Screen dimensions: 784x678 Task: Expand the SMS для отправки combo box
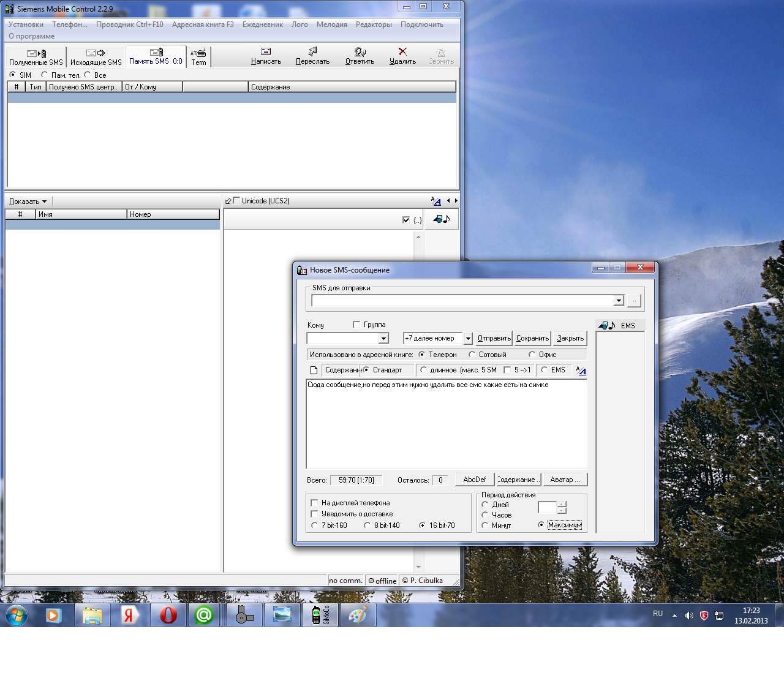(x=619, y=300)
